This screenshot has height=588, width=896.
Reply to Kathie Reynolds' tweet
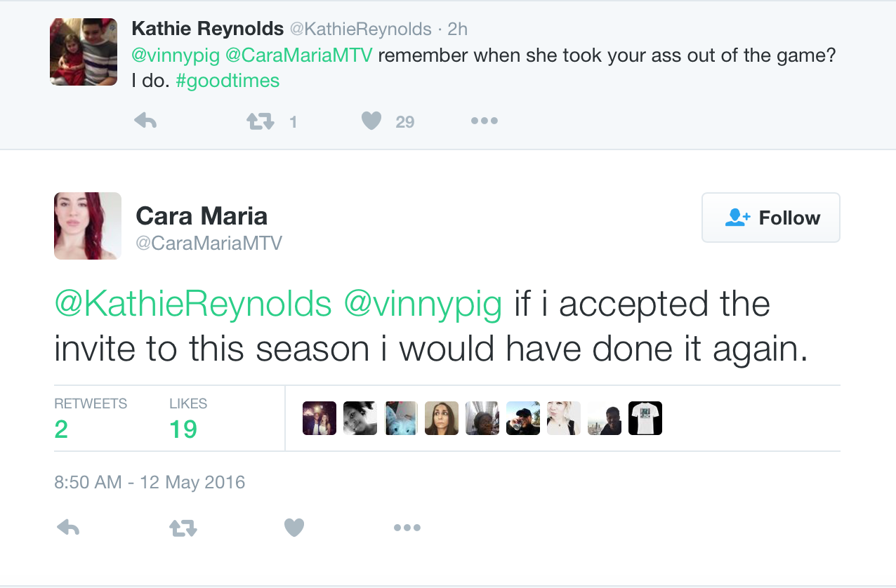tap(145, 121)
